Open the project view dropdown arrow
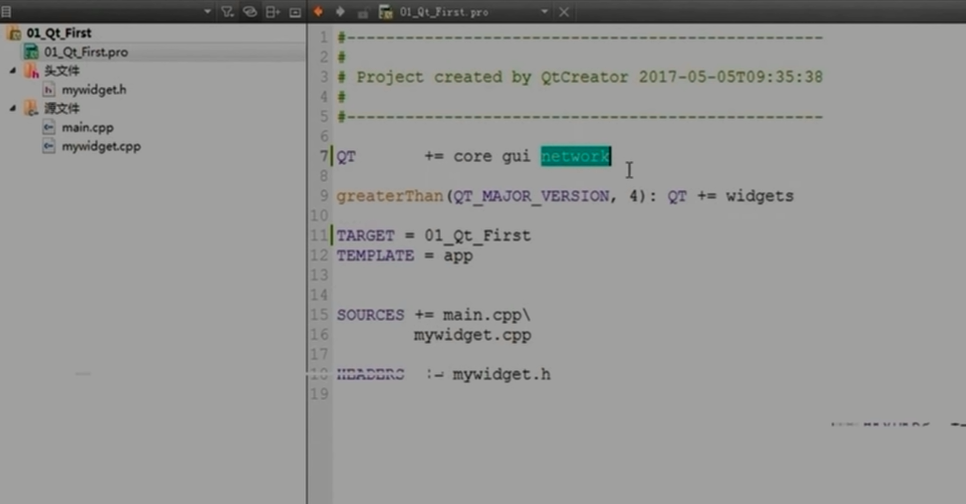Screen dimensions: 966x504 (x=207, y=12)
